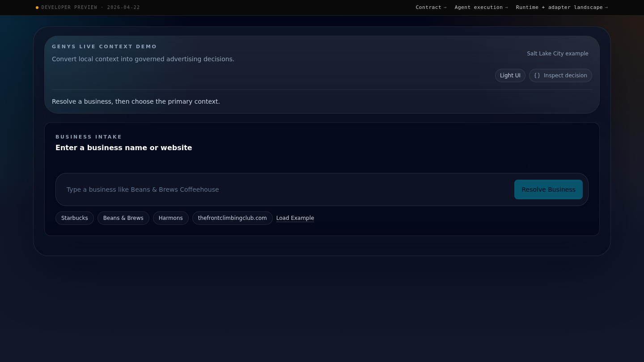Click 'Resolve a business, then choose' instruction text
Image resolution: width=644 pixels, height=362 pixels.
(136, 101)
